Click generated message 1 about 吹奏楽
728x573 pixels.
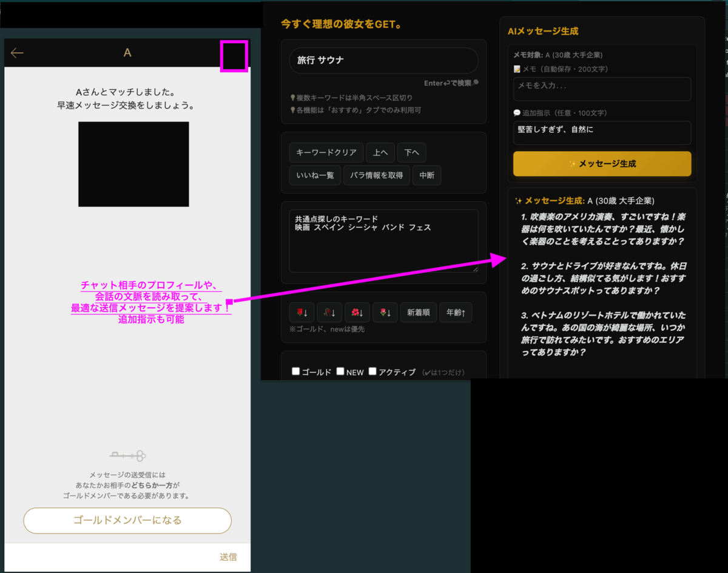pos(602,229)
